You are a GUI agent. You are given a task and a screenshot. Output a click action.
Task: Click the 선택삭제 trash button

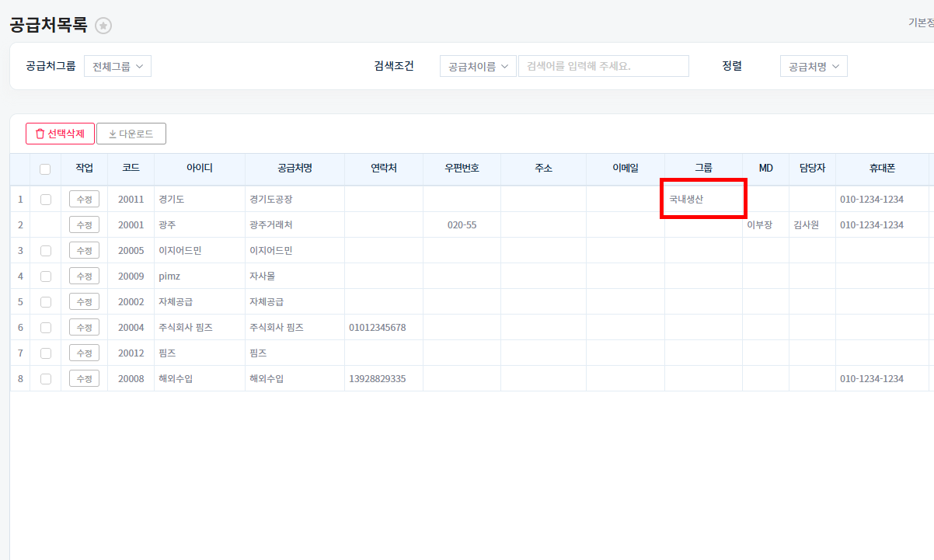coord(60,134)
